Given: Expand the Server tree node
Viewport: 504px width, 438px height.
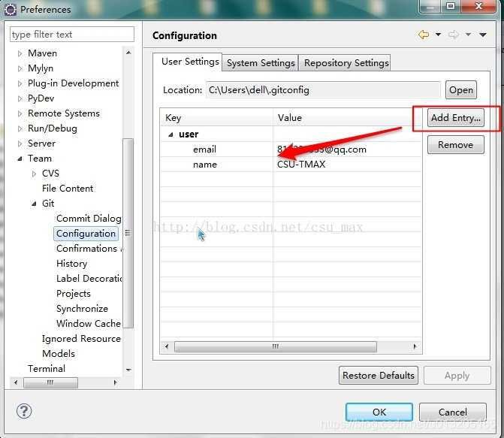Looking at the screenshot, I should coord(20,143).
